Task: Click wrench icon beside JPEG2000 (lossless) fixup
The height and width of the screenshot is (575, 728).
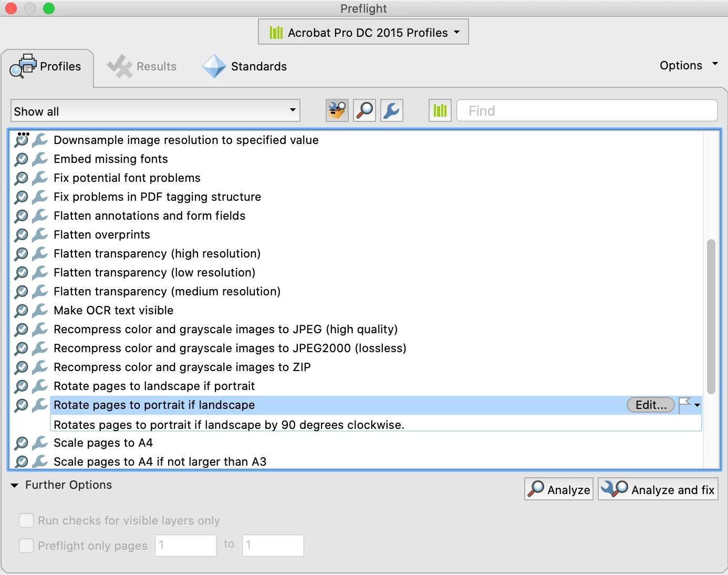Action: point(40,348)
